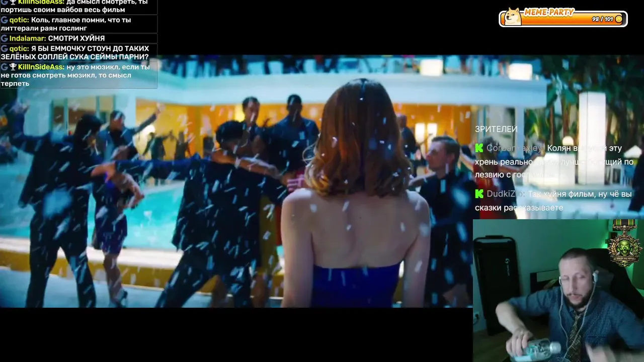The image size is (644, 362).
Task: Click G icon on qotic's 'Я БЫ ЕММОЧКУ' message
Action: tap(4, 49)
